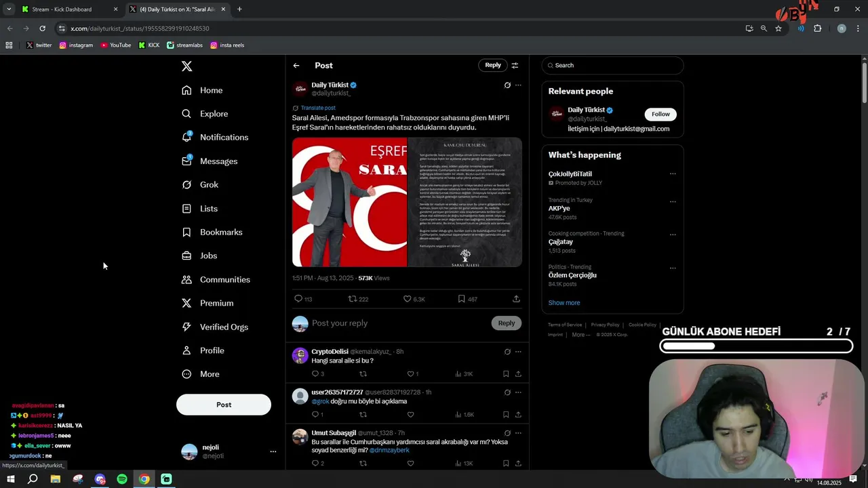The image size is (868, 488).
Task: Click the page vertical scrollbar
Action: click(865, 83)
